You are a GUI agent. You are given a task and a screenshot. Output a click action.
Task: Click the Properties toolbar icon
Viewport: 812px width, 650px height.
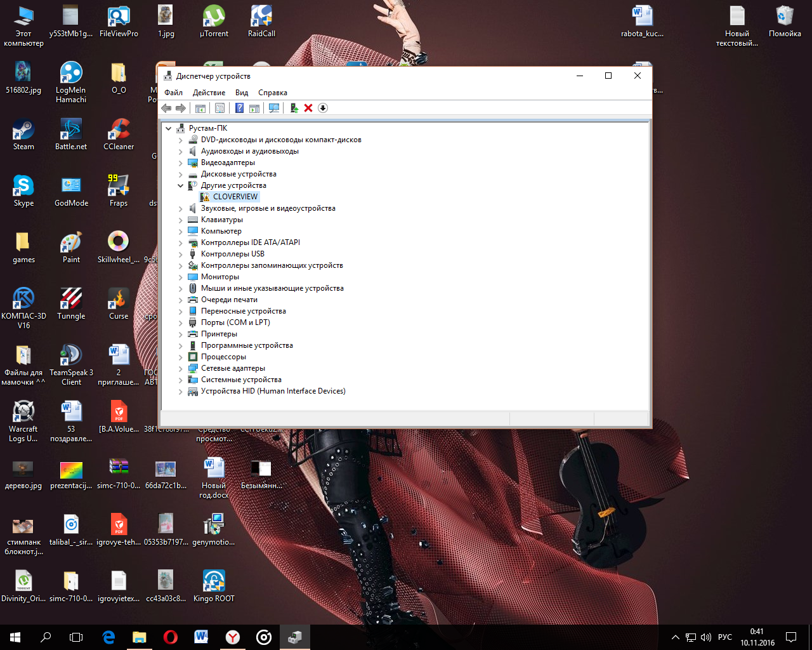coord(219,108)
